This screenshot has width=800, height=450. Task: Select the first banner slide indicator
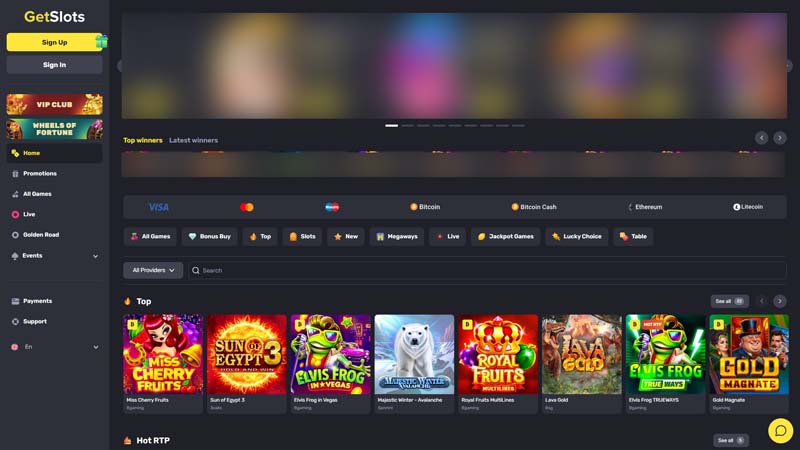point(391,126)
